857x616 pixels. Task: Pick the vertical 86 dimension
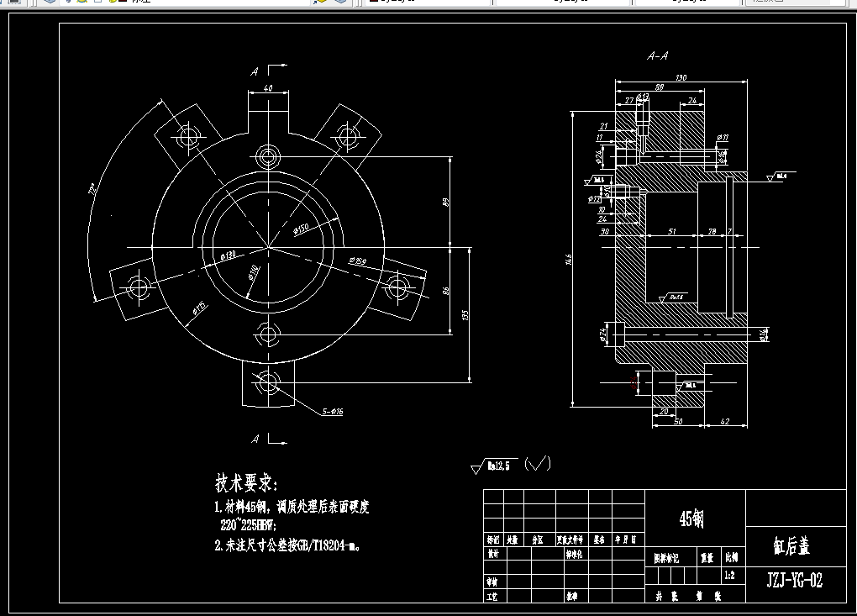(x=446, y=291)
